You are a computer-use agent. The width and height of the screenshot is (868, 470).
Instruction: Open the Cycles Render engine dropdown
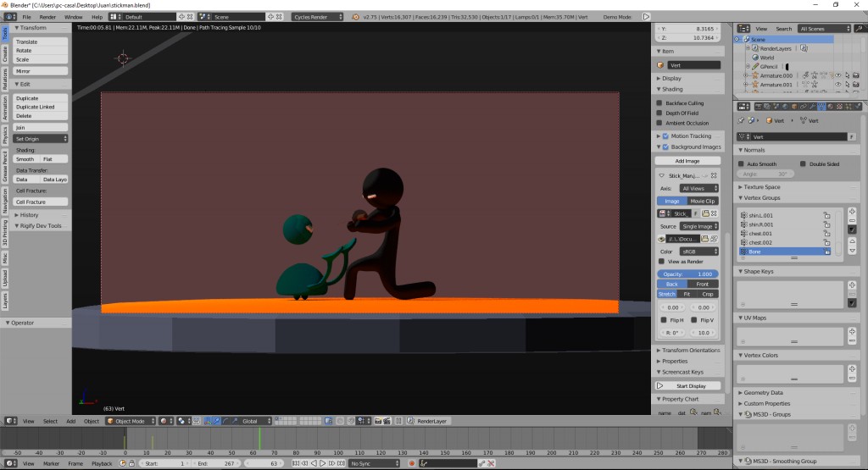pyautogui.click(x=317, y=16)
